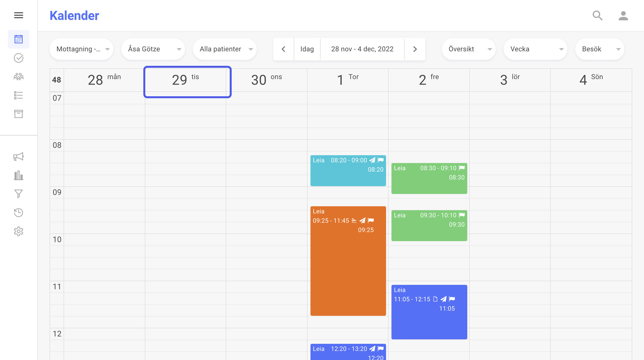644x360 pixels.
Task: Open the hamburger menu
Action: pos(18,15)
